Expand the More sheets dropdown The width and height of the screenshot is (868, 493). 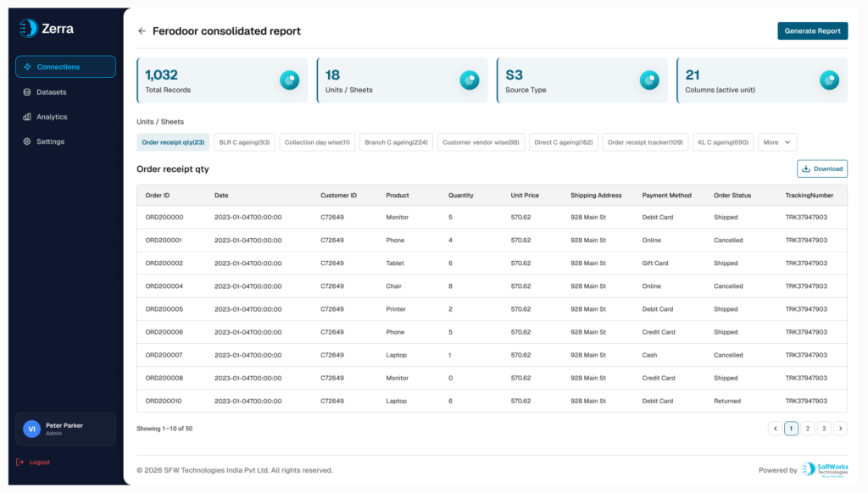(x=777, y=142)
